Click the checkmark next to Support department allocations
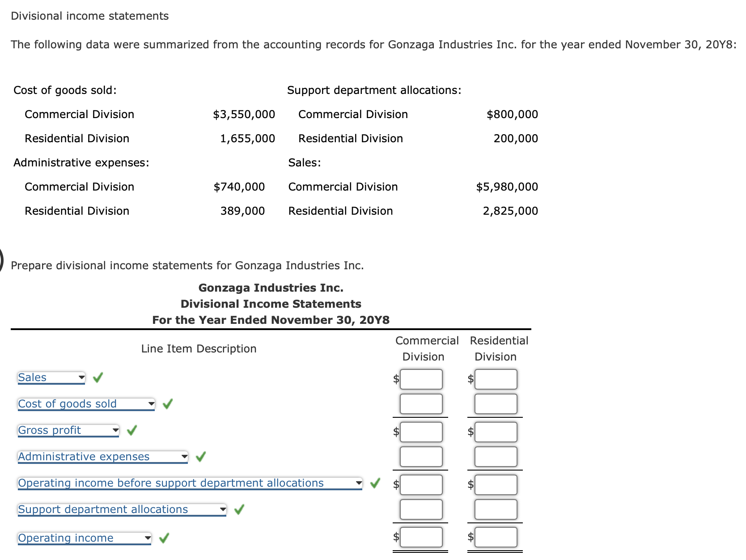The width and height of the screenshot is (746, 560). (240, 509)
